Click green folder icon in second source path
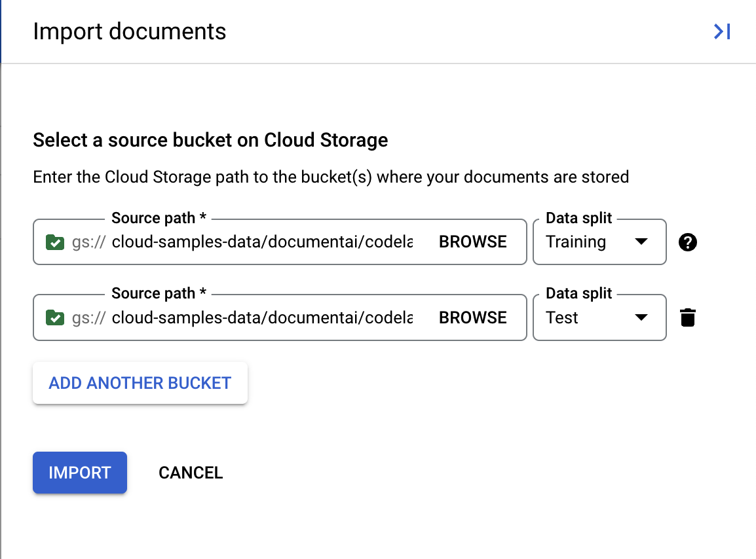Viewport: 756px width, 559px height. 54,318
